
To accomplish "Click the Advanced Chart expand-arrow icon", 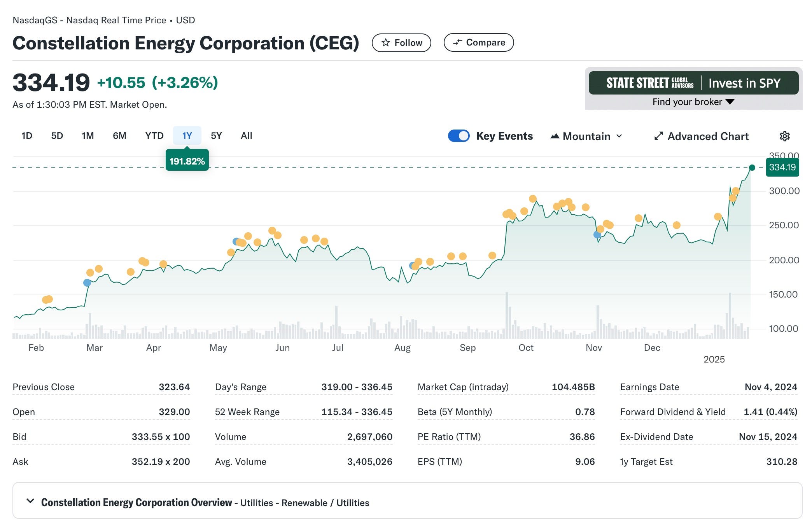I will pyautogui.click(x=658, y=136).
